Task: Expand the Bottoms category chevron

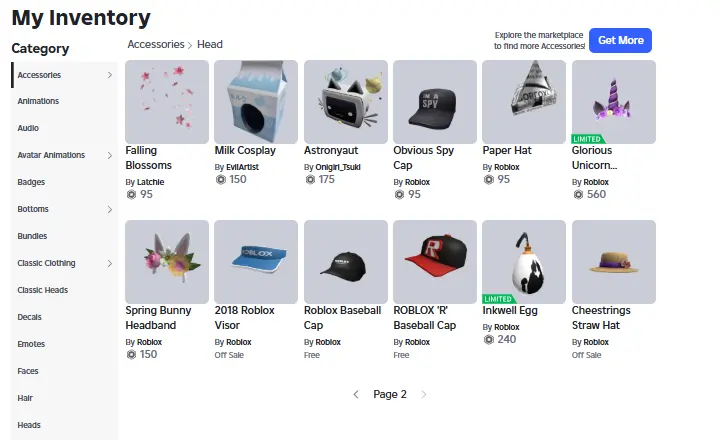Action: click(110, 209)
